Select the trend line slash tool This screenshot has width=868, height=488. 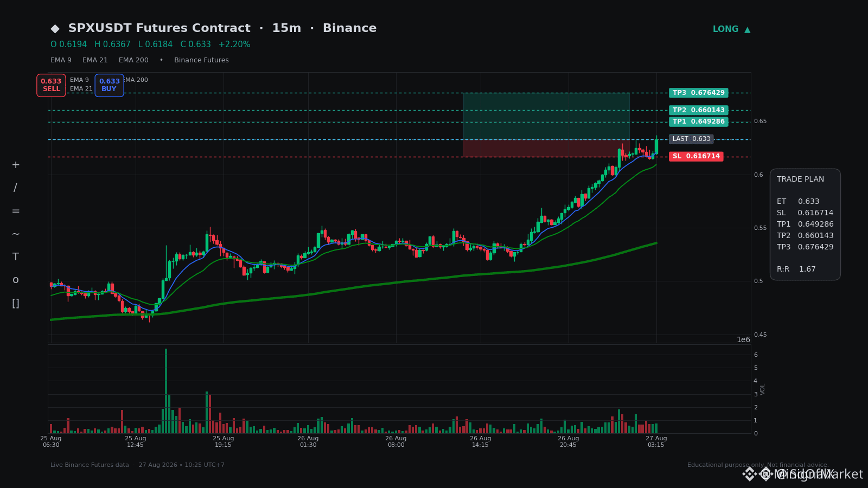pyautogui.click(x=16, y=188)
